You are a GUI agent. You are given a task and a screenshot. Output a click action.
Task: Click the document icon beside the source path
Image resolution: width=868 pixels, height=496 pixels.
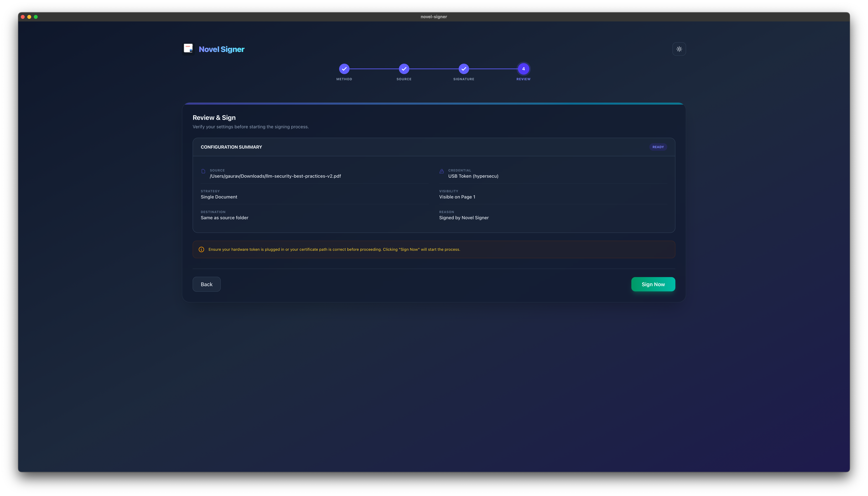point(203,171)
